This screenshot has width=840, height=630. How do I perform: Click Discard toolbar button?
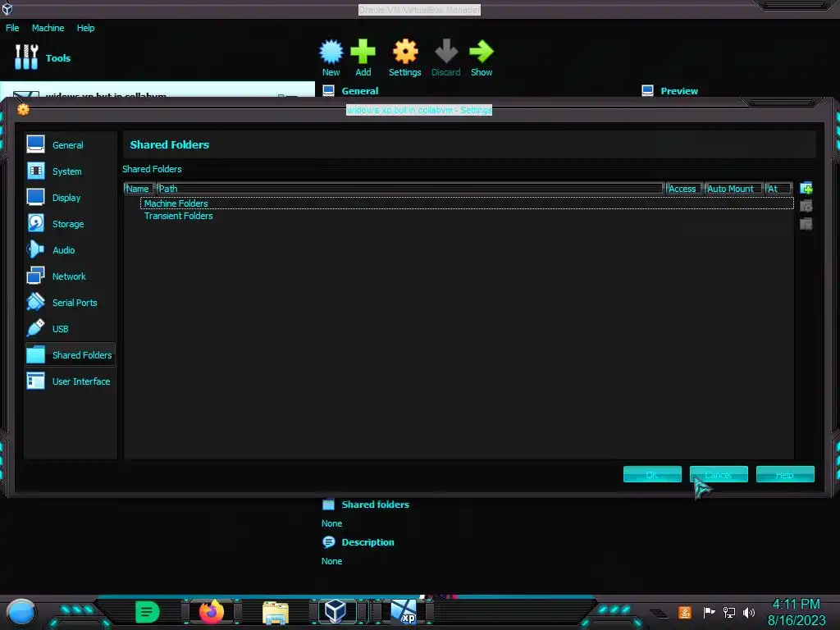pos(445,58)
